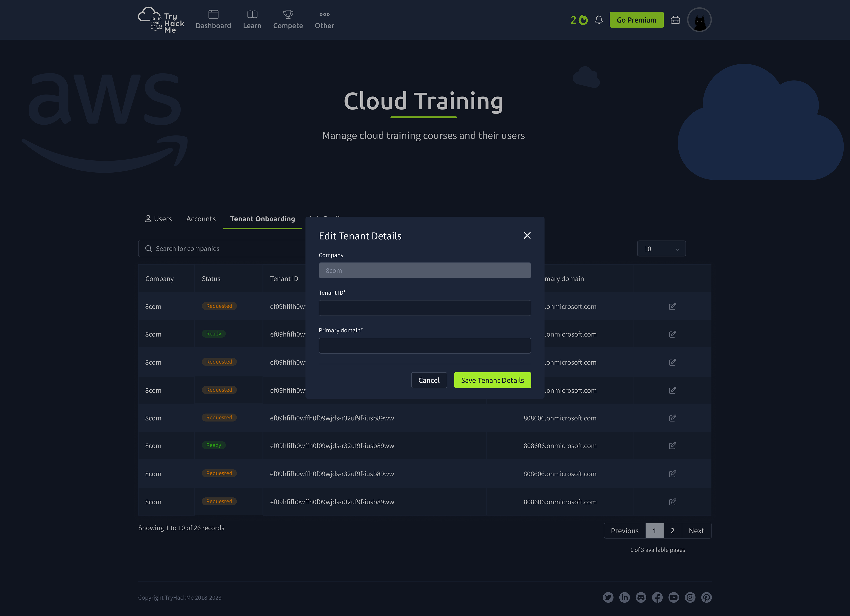Go to page 1

654,531
